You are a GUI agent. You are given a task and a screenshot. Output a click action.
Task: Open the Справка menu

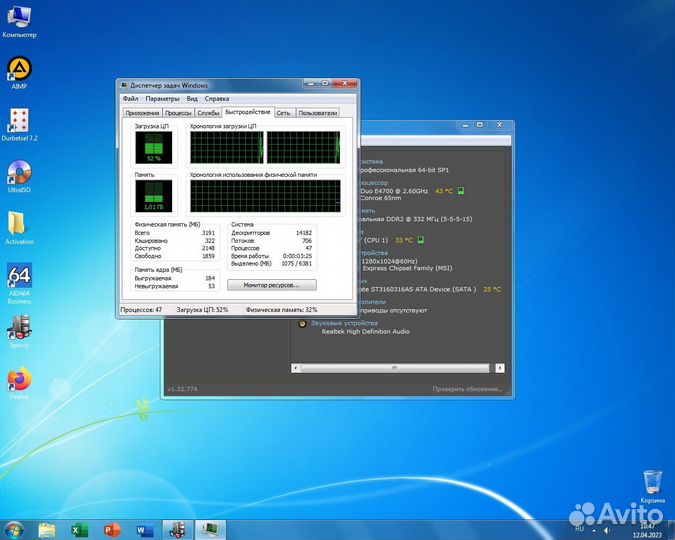[217, 99]
